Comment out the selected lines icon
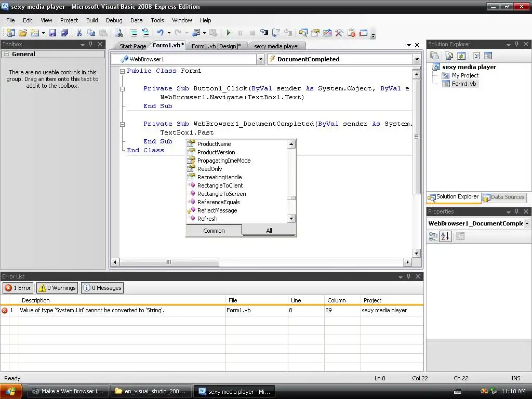The height and width of the screenshot is (399, 532). [x=134, y=33]
